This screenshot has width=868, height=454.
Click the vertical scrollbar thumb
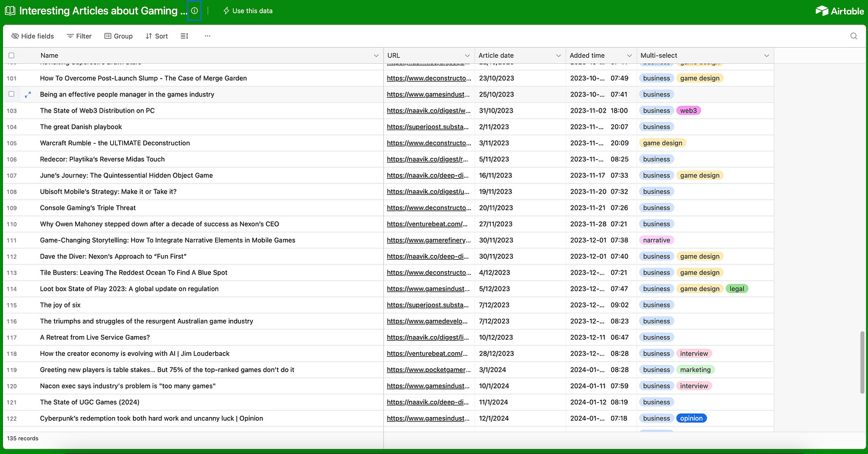point(862,363)
